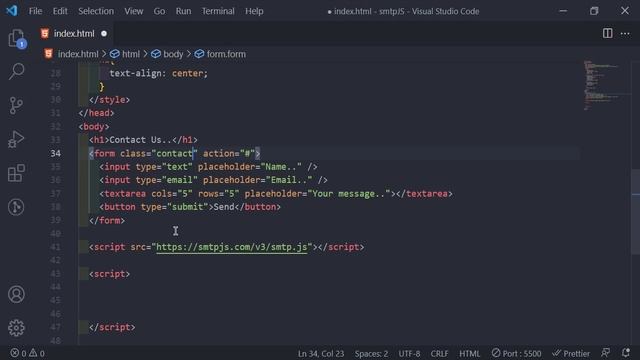Click the placeholder "Email.." value
The height and width of the screenshot is (360, 640).
289,180
